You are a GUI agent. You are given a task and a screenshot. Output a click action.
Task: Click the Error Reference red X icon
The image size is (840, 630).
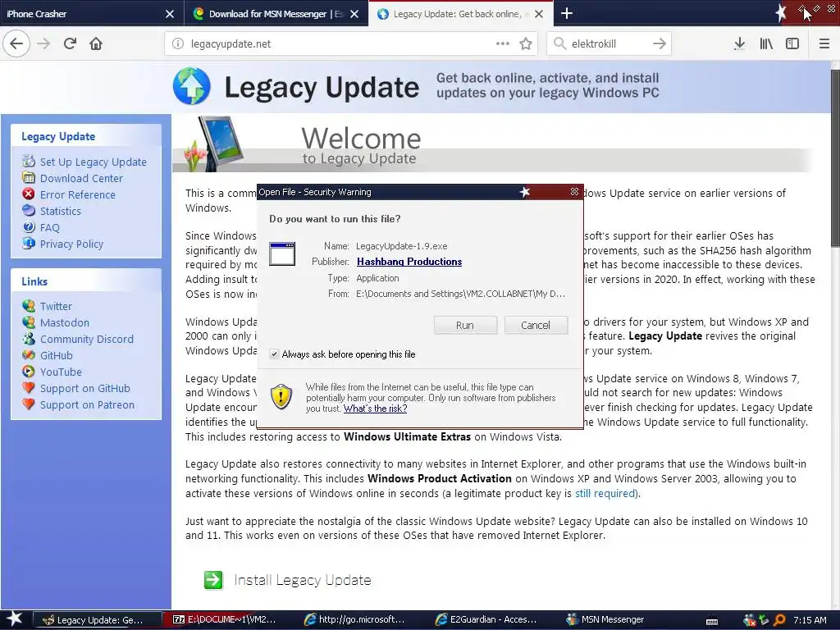[29, 194]
